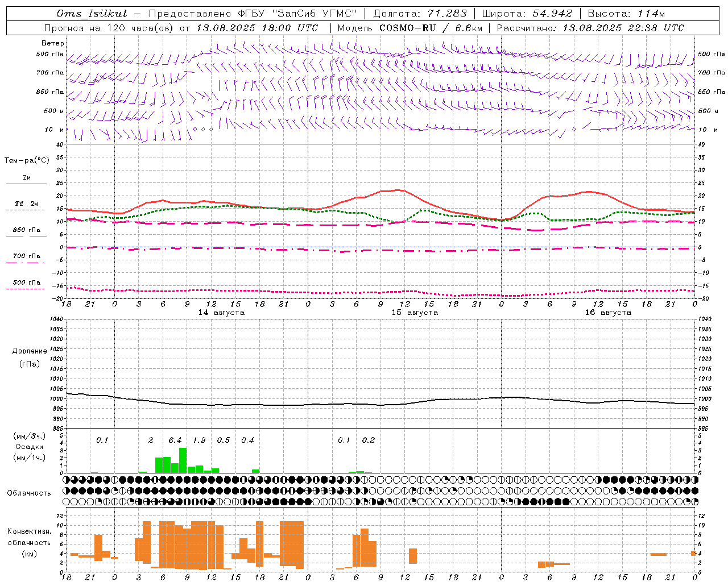The image size is (728, 582).
Task: Click the 0.5 precipitation total value
Action: tap(224, 440)
